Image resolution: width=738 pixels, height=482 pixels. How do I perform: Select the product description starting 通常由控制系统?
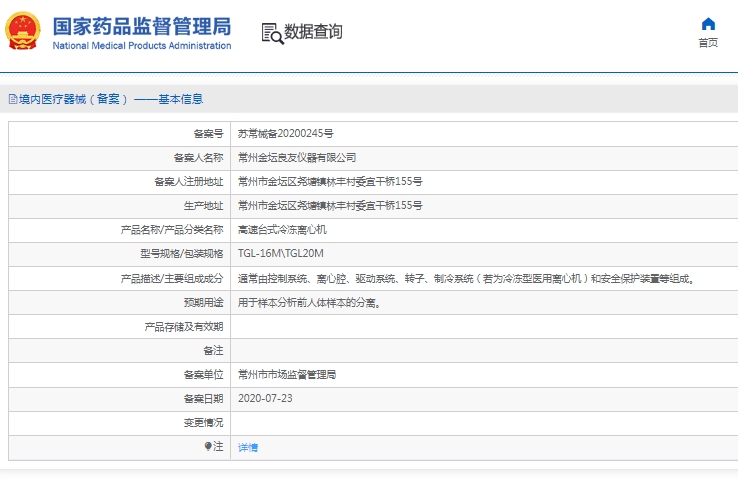pos(466,279)
